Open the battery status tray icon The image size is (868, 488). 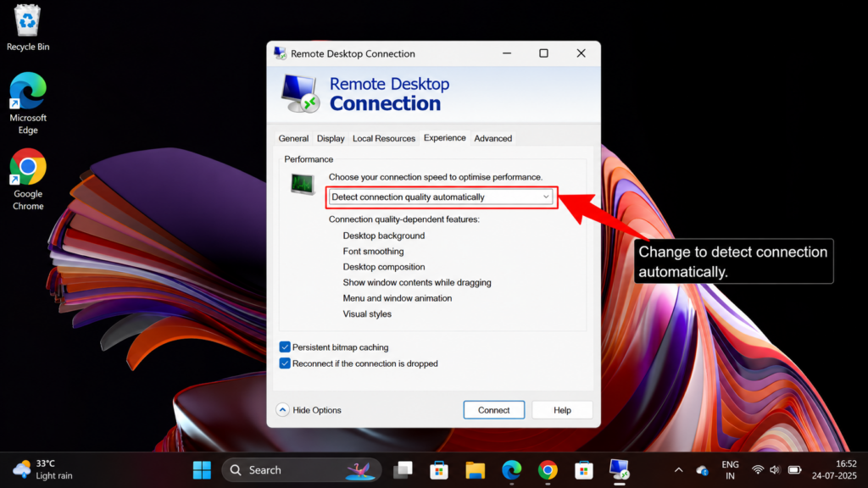tap(795, 469)
